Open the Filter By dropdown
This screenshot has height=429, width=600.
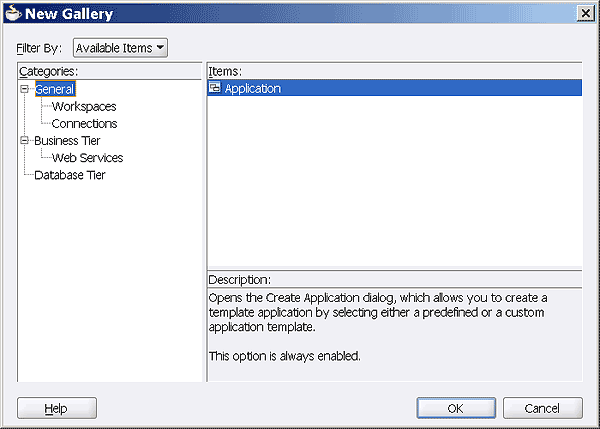(120, 47)
